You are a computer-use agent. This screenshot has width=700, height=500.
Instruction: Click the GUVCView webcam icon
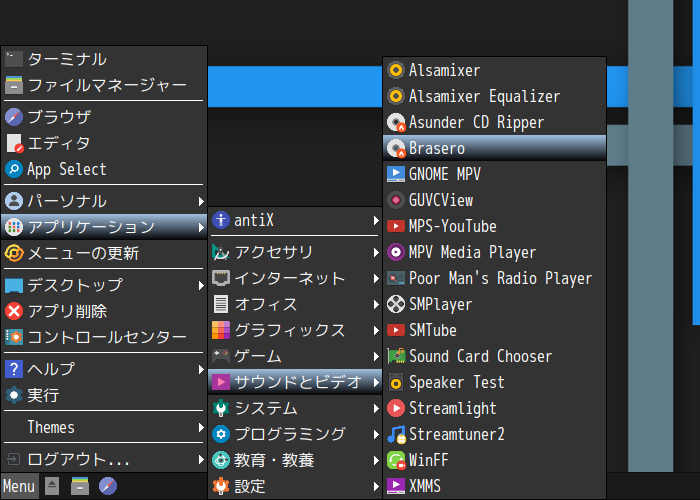tap(396, 200)
